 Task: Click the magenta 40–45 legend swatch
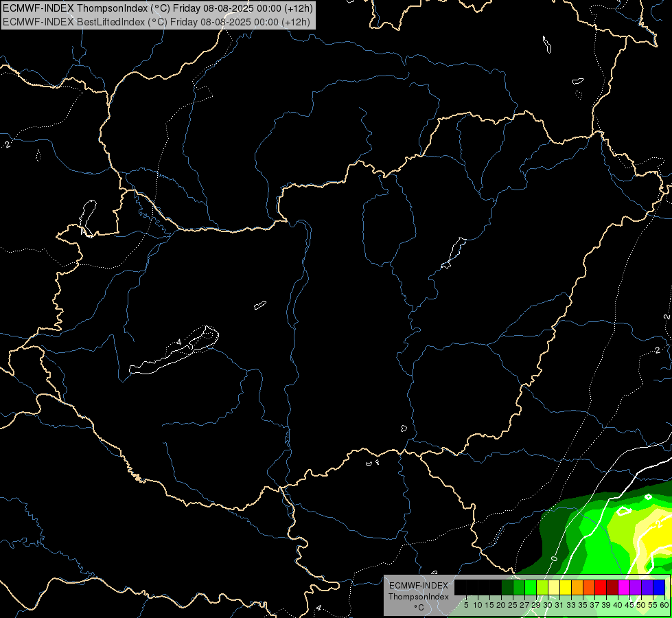point(624,588)
